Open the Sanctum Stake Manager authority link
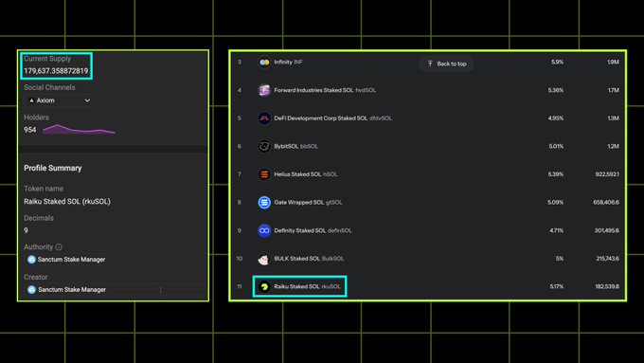The image size is (644, 363). click(x=71, y=260)
